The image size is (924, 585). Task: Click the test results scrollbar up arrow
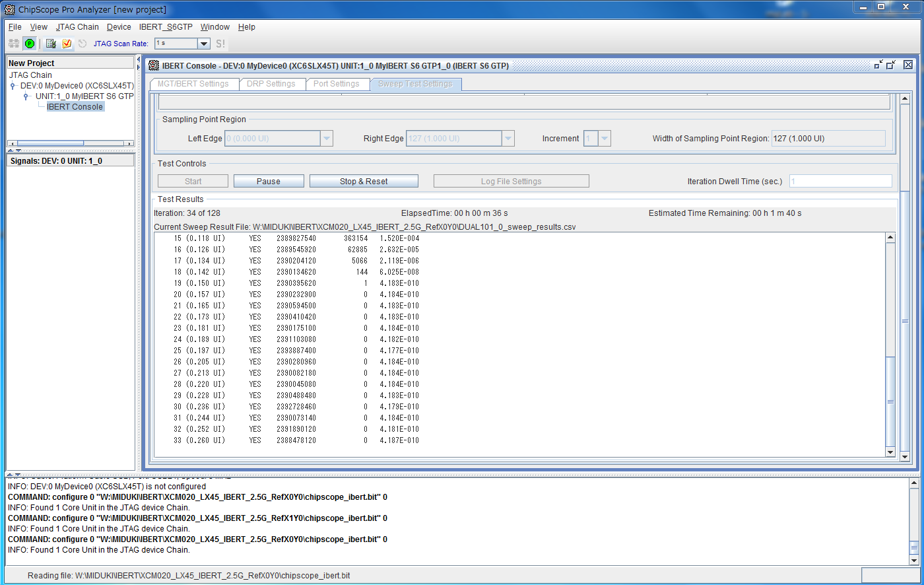(890, 238)
